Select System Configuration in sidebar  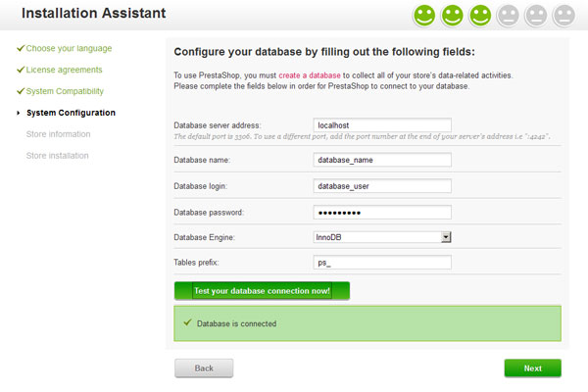(x=71, y=113)
